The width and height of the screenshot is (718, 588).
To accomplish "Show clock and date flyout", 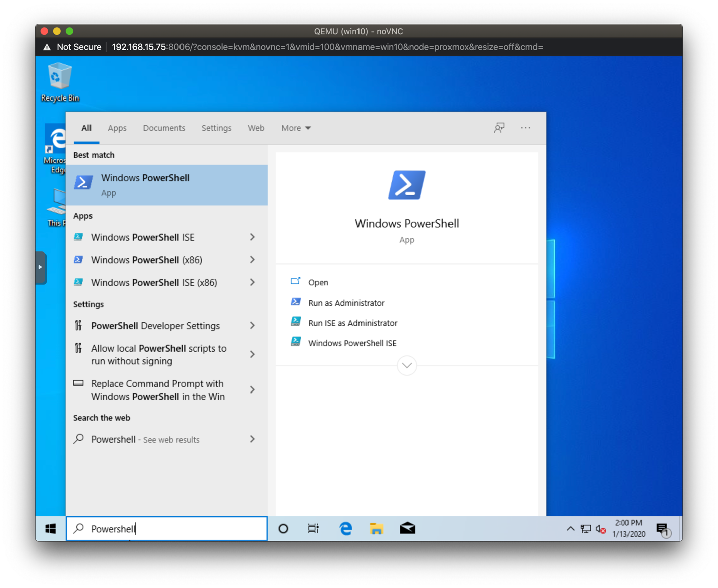I will 629,529.
